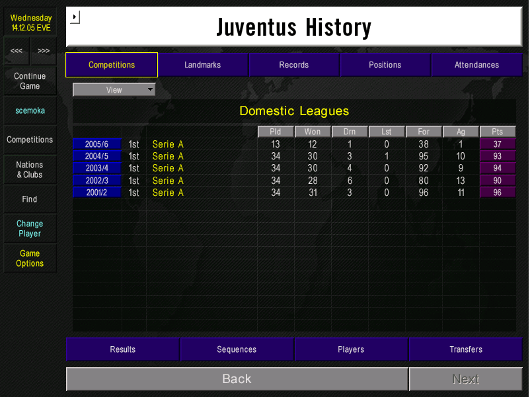Click Serie A in the 2005/6 row
The height and width of the screenshot is (397, 532).
pos(168,144)
